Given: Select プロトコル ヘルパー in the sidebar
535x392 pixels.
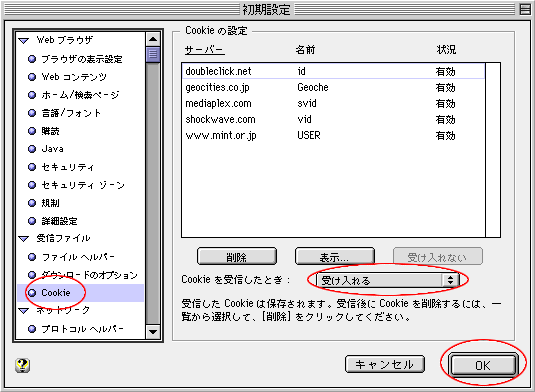Looking at the screenshot, I should pyautogui.click(x=75, y=329).
